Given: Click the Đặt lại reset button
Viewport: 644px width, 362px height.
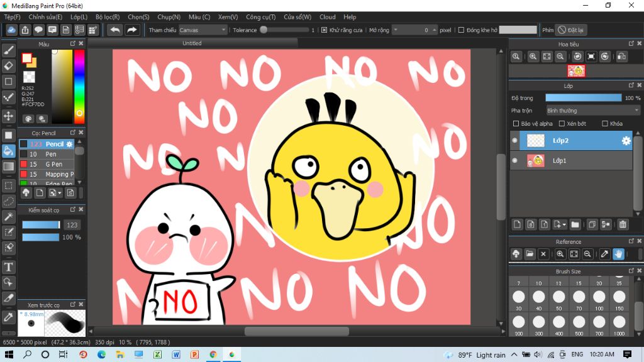Looking at the screenshot, I should pos(571,30).
